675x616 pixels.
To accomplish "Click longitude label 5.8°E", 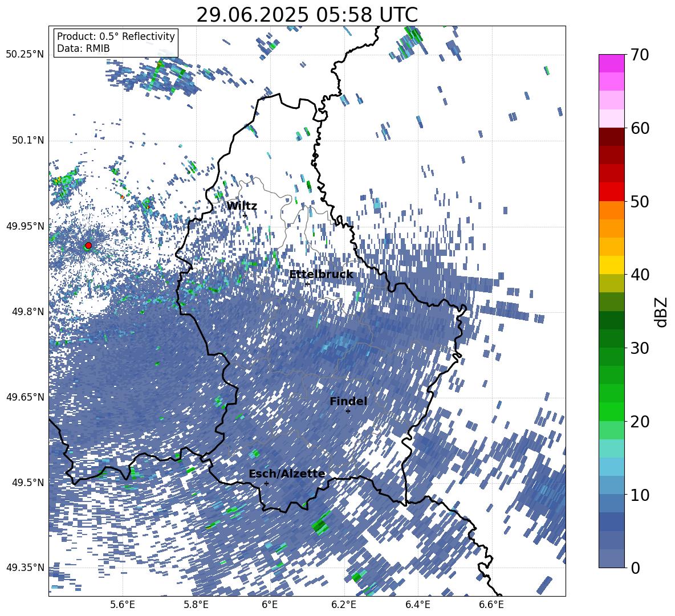I will pyautogui.click(x=196, y=605).
